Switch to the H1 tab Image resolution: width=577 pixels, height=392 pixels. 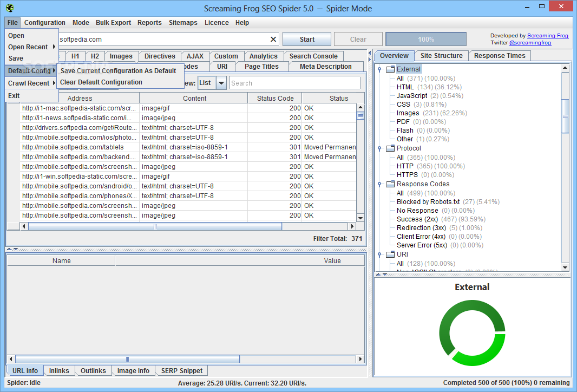click(75, 56)
